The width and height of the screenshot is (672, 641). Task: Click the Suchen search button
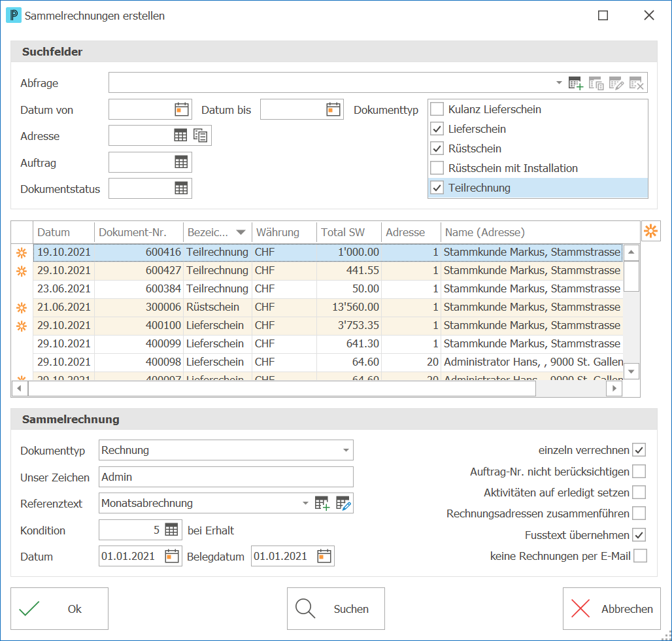(x=336, y=608)
